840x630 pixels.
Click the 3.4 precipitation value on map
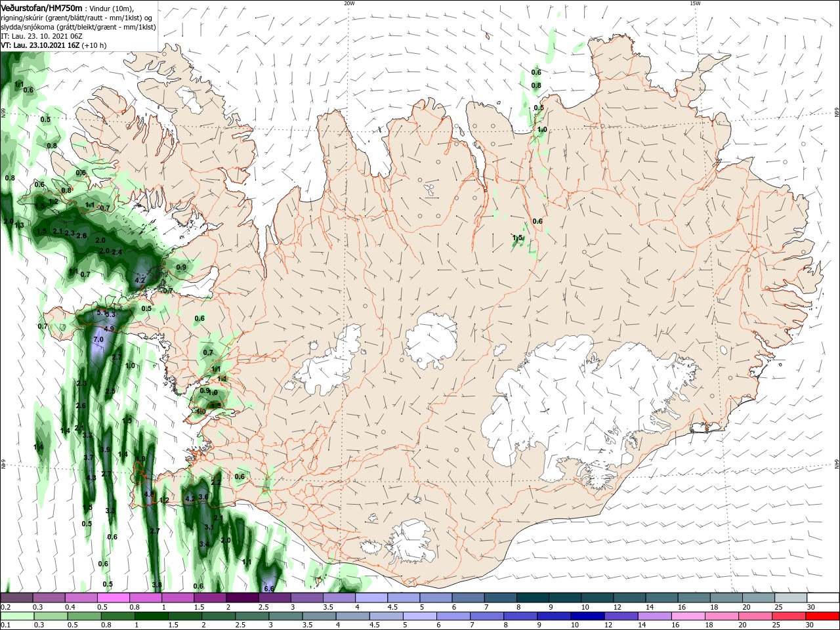pos(204,544)
